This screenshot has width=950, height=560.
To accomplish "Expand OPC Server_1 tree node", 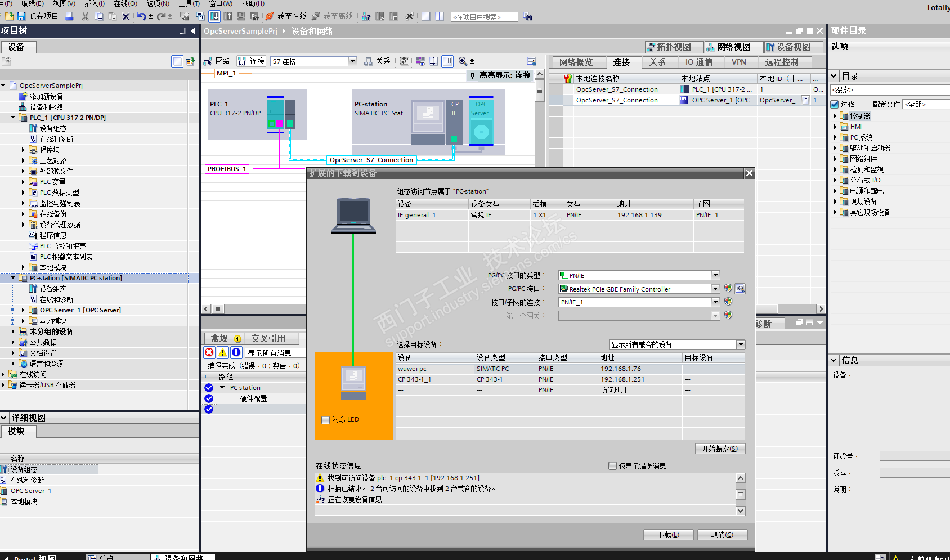I will [23, 310].
